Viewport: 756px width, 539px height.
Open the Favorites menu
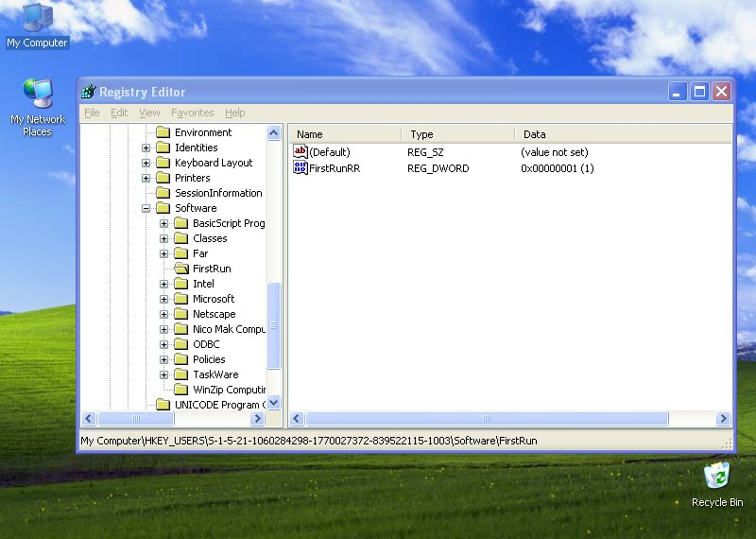[193, 113]
